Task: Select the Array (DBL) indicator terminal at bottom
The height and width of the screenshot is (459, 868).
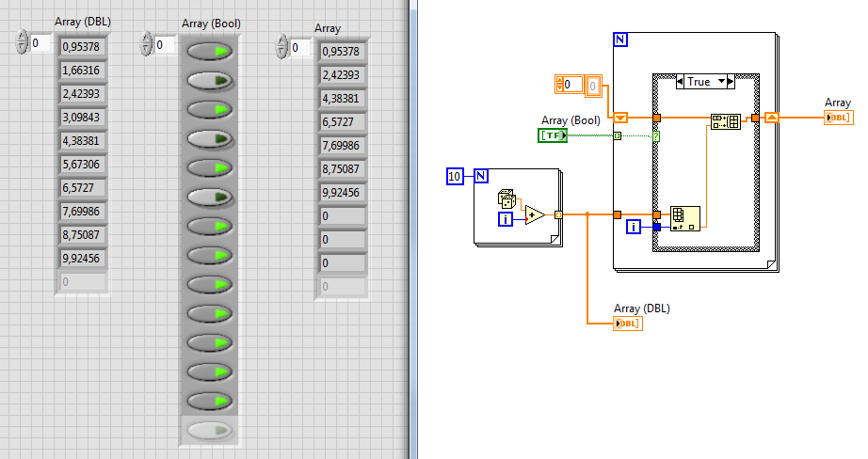Action: click(x=628, y=324)
